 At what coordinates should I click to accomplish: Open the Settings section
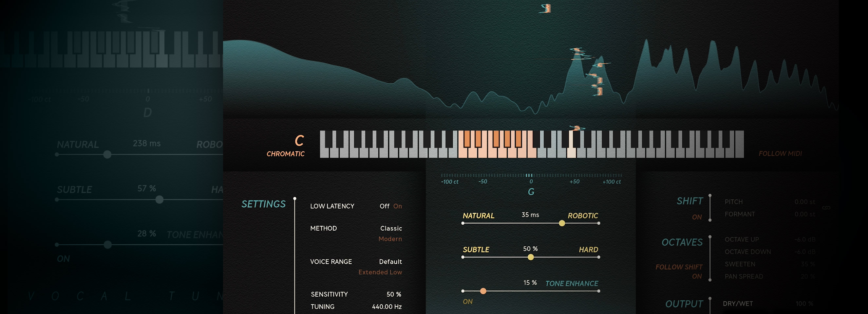pos(263,204)
